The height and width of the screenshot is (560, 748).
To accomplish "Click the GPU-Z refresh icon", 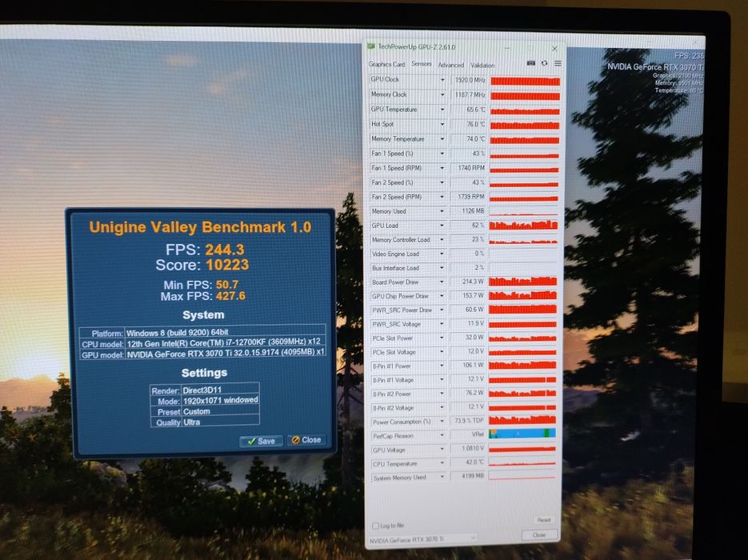I will (x=544, y=63).
